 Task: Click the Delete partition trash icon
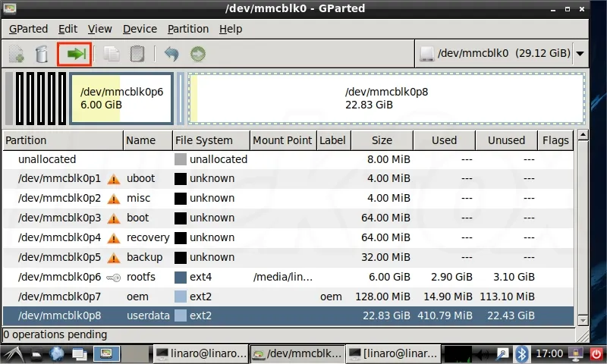(42, 54)
